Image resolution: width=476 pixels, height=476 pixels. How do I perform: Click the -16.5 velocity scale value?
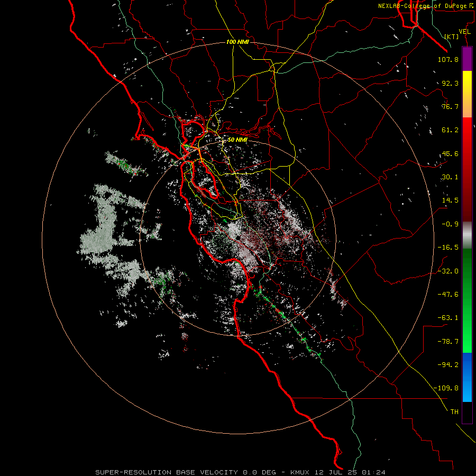[x=448, y=248]
